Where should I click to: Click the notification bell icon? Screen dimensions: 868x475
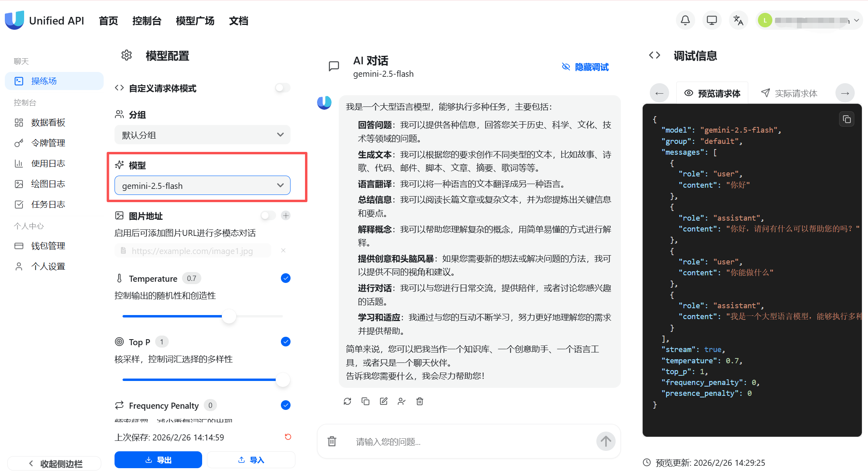(685, 20)
